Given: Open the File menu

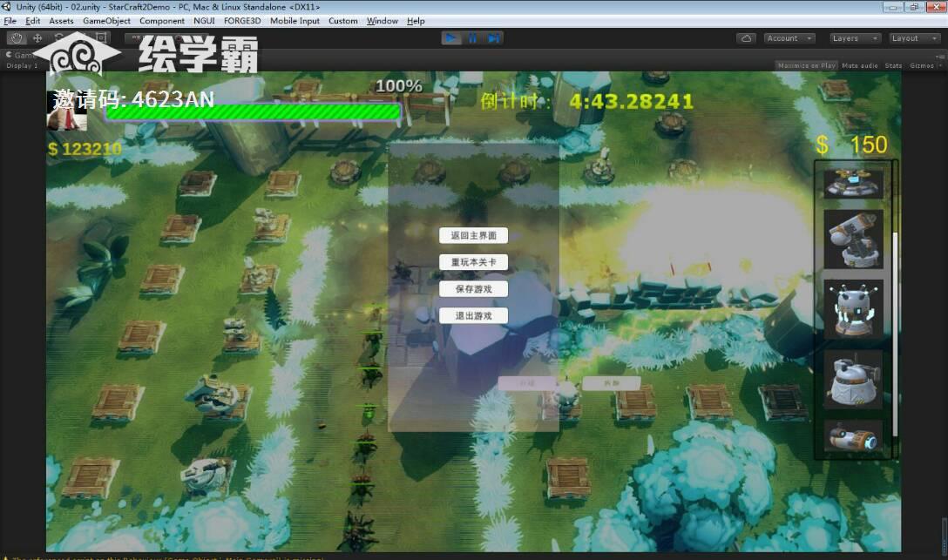Looking at the screenshot, I should click(10, 21).
